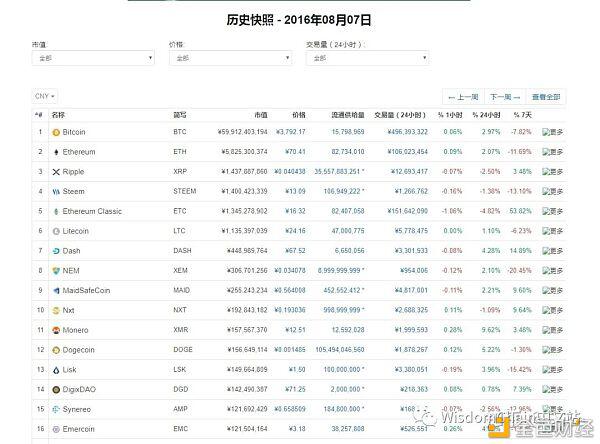The image size is (600, 444).
Task: Click the Ethereum Classic logo icon
Action: click(56, 212)
